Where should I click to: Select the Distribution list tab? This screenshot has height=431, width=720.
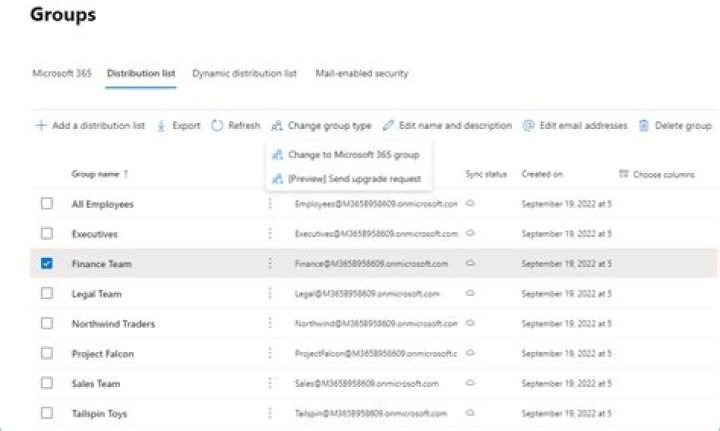[x=141, y=73]
